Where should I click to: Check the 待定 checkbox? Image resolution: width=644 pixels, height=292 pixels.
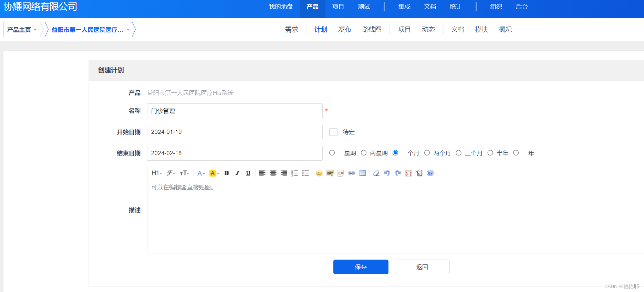[333, 132]
